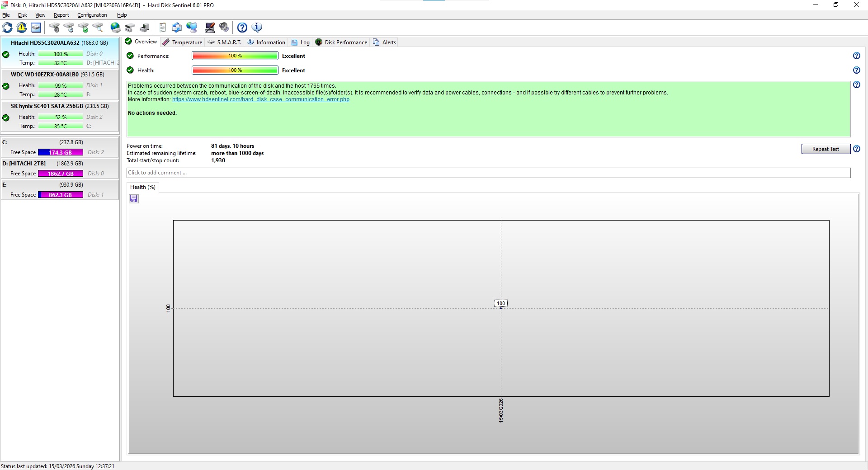The height and width of the screenshot is (470, 868).
Task: Click the disk panel icon beside the refresh buttons
Action: point(36,28)
